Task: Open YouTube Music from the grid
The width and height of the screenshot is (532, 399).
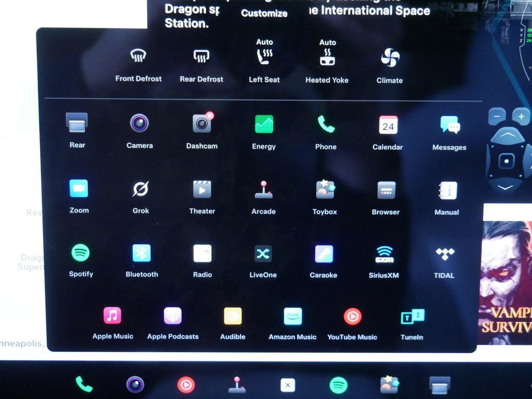Action: 352,324
